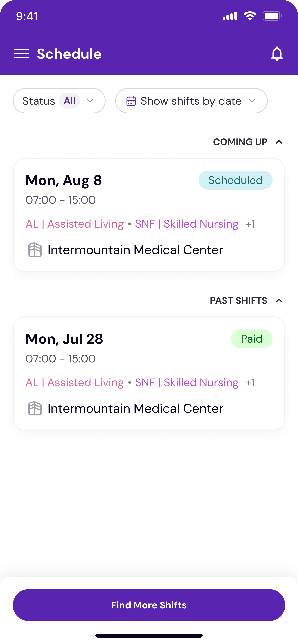Tap building icon on Jul 28 shift
The image size is (298, 644).
coord(35,408)
